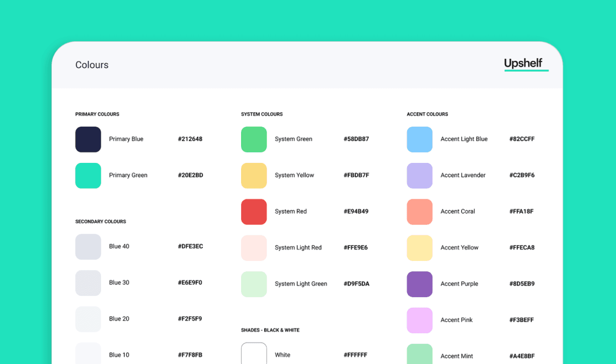
Task: Click the Upshelf logo
Action: click(523, 64)
